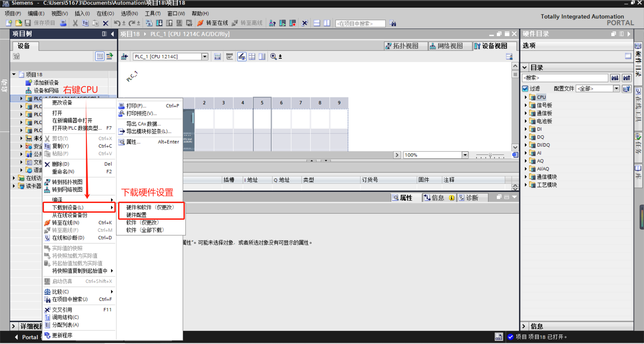644x344 pixels.
Task: Click 转至在线(N) in context menu
Action: 79,222
